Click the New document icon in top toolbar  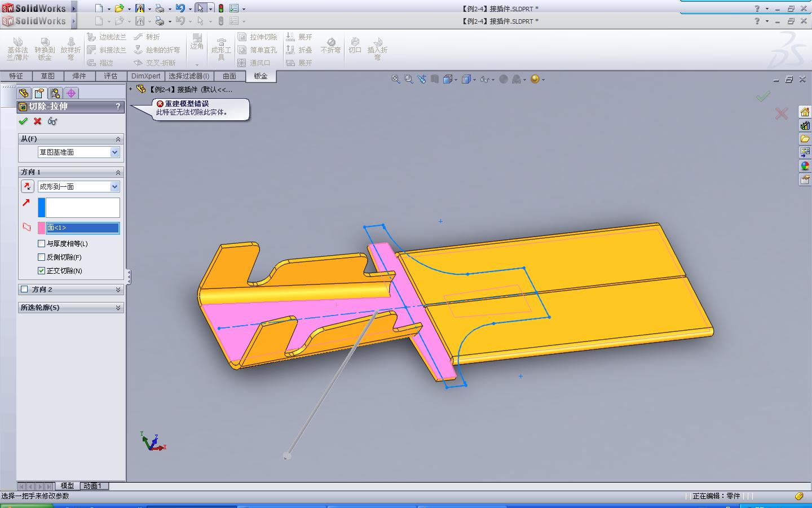click(99, 8)
